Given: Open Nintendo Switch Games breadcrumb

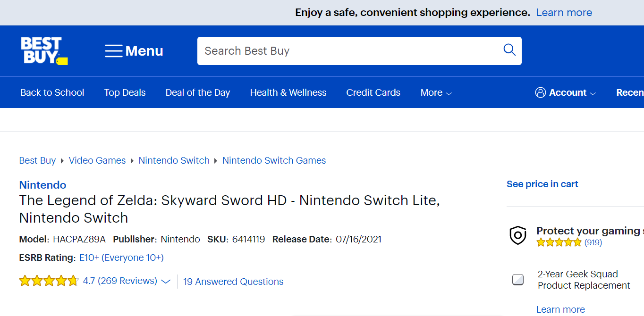Looking at the screenshot, I should click(274, 160).
